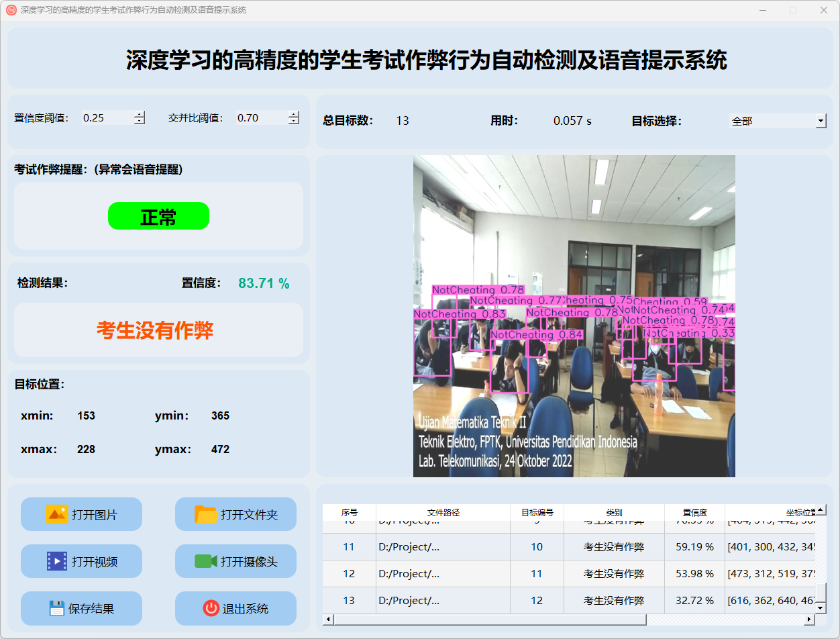
Task: Activate 打开摄像头 camera detection
Action: (x=235, y=561)
